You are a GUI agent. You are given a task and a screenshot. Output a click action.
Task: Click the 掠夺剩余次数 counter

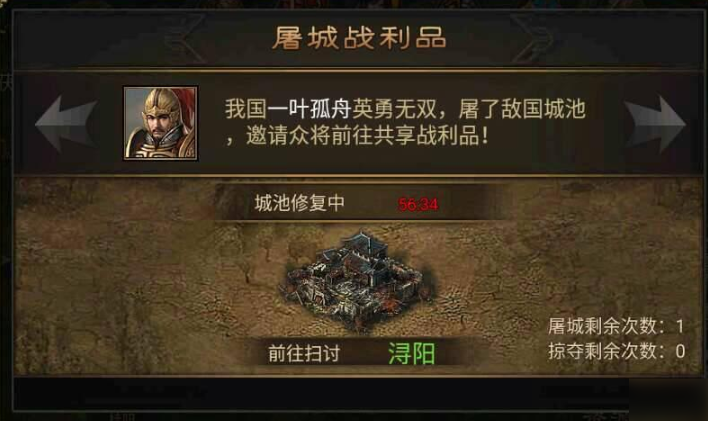(x=616, y=351)
